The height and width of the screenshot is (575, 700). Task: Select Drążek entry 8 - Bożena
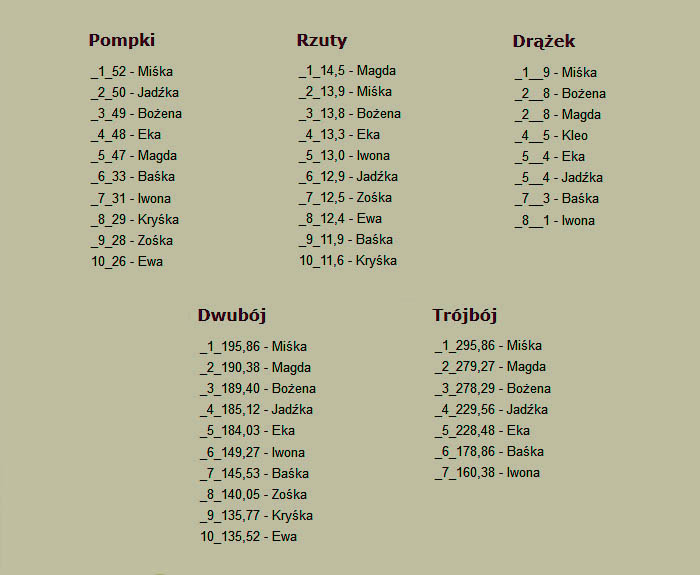click(560, 94)
